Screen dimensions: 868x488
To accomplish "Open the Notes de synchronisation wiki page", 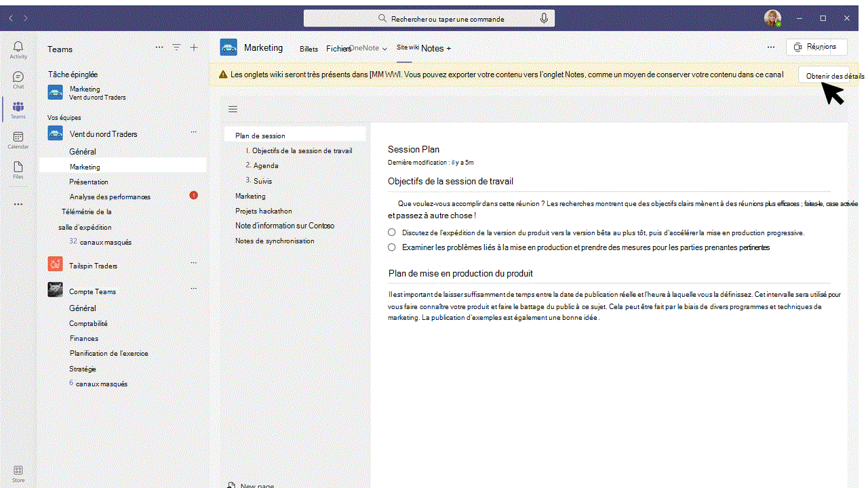I will tap(275, 241).
